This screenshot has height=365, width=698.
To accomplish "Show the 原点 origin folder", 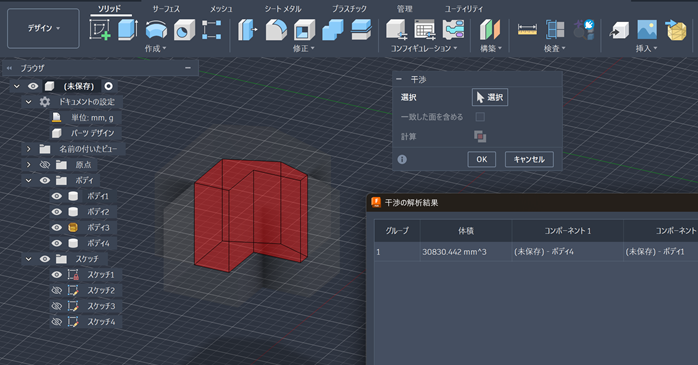I will pyautogui.click(x=45, y=165).
